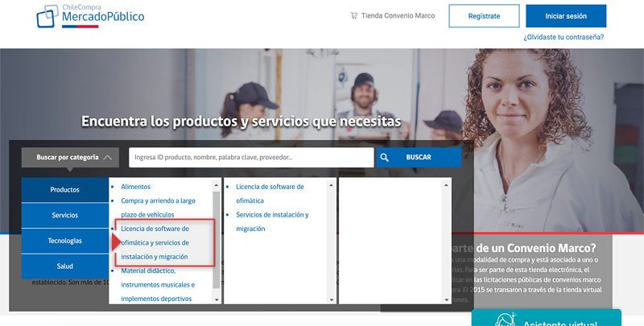Select the Productos category tab
The height and width of the screenshot is (326, 644).
65,190
